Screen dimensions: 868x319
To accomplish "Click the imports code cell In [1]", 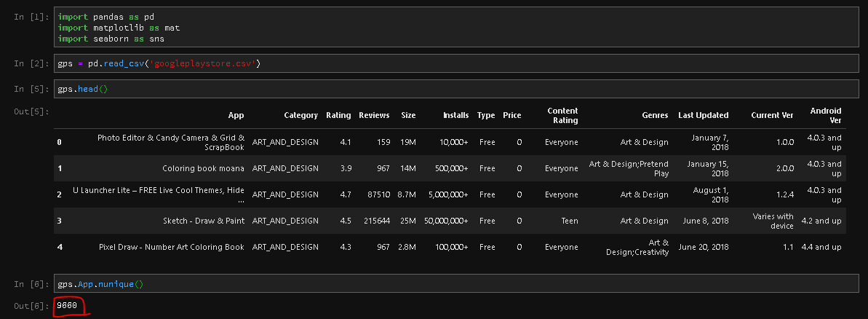I will click(x=456, y=27).
